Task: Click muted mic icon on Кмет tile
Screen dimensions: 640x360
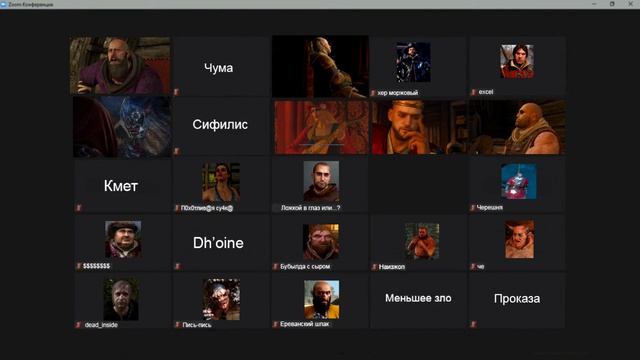Action: click(79, 208)
